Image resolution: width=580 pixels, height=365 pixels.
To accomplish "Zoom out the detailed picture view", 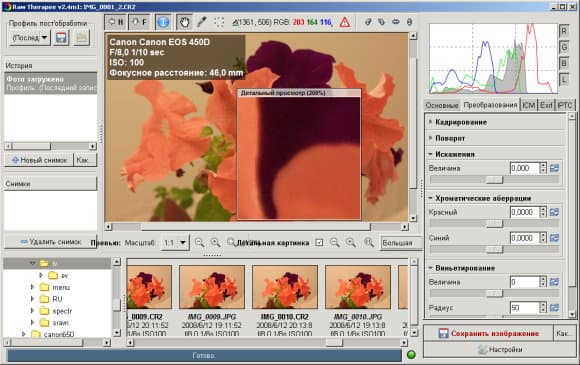I will [335, 243].
